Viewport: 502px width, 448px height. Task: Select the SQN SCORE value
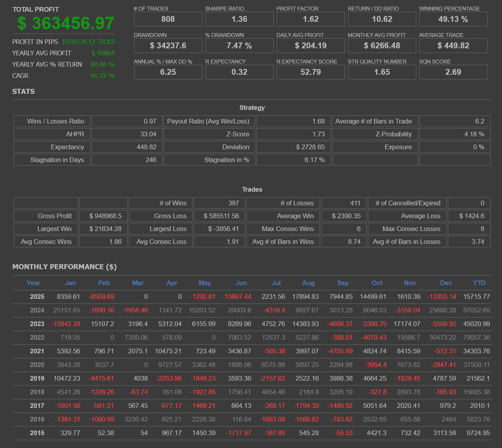pyautogui.click(x=453, y=72)
